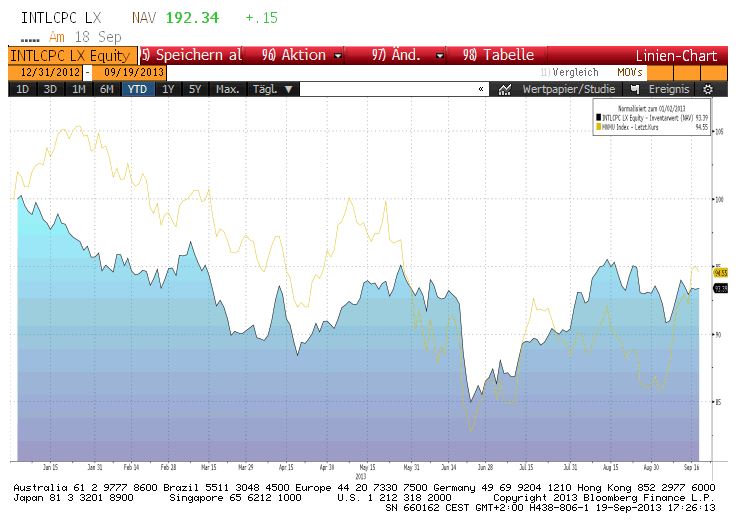Collapse toolbar with the double-chevron icon
Viewport: 736px width, 527px height.
point(480,89)
